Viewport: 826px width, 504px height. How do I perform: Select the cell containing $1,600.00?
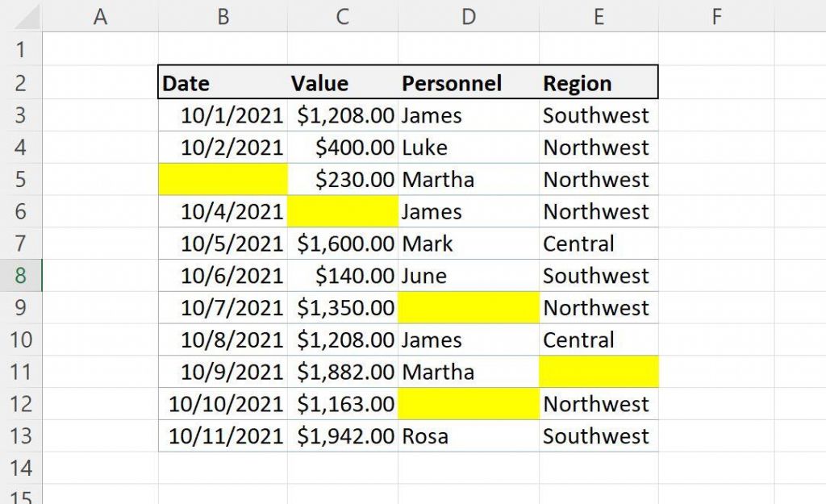[x=342, y=243]
